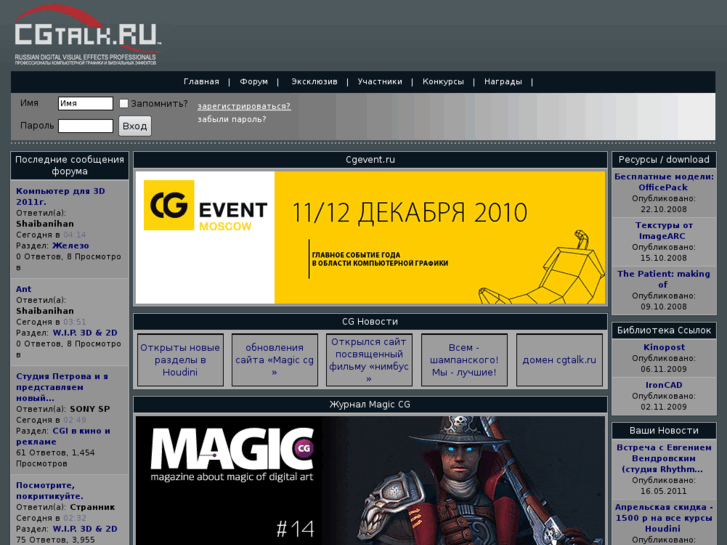
Task: Click the Ваши Новости panel header
Action: [x=663, y=430]
